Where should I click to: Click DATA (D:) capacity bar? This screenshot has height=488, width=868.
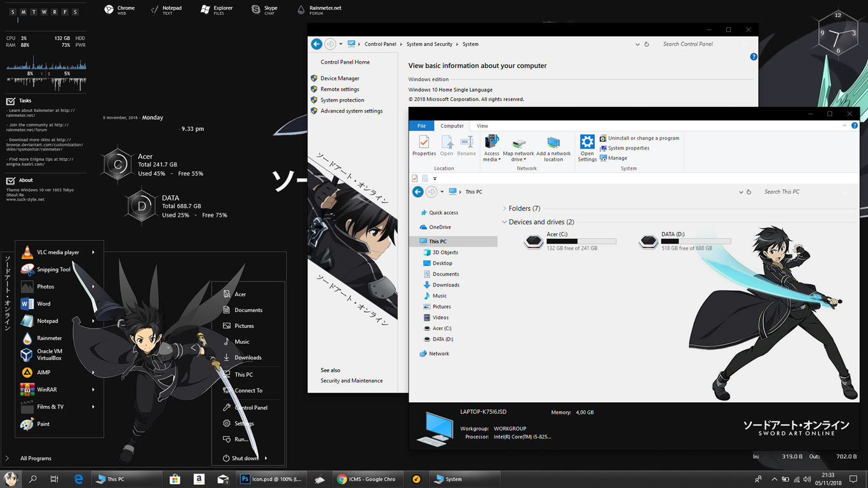coord(696,241)
